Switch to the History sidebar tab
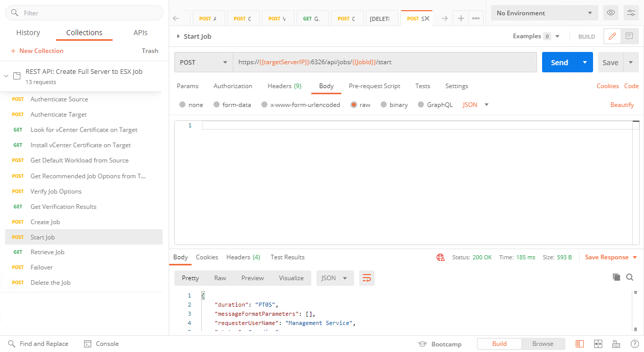644x352 pixels. pos(28,33)
